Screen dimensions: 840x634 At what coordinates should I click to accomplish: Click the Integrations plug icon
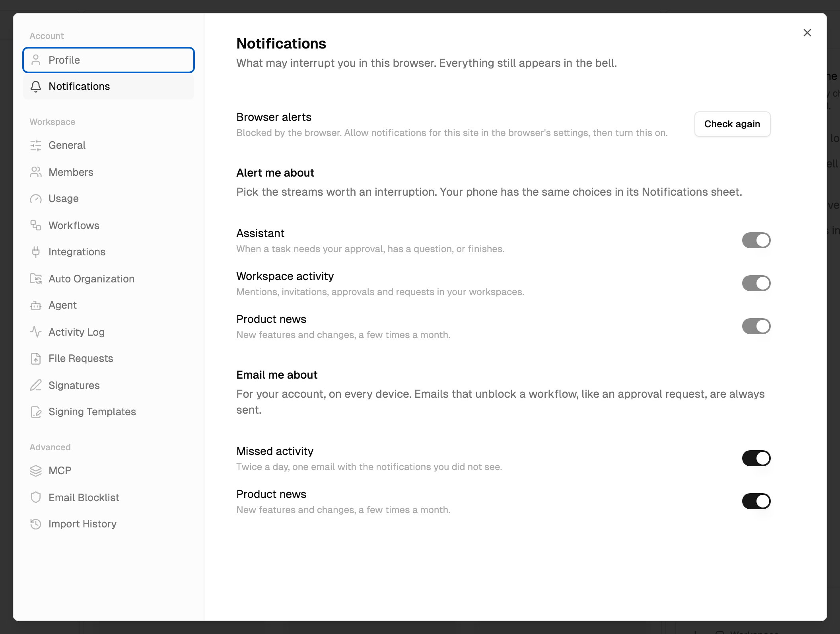coord(36,252)
